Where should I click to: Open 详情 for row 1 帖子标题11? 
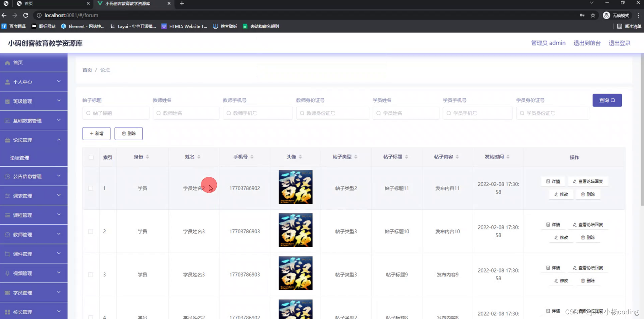(x=553, y=181)
